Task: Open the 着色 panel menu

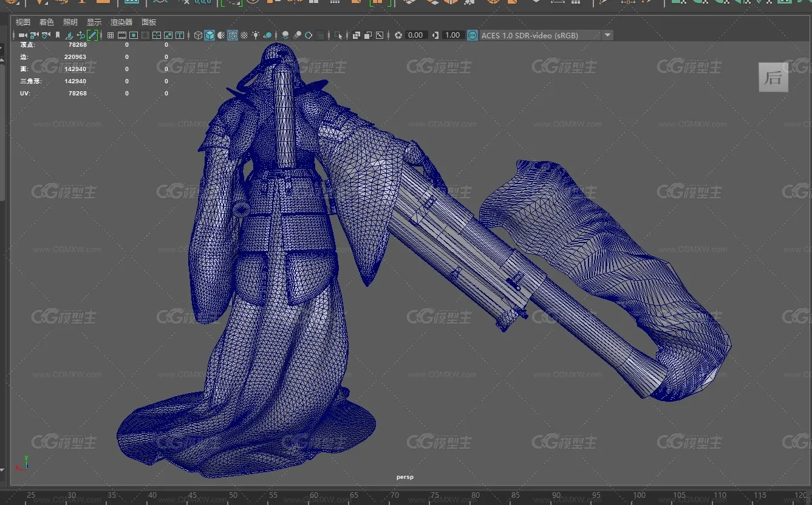Action: [x=47, y=22]
